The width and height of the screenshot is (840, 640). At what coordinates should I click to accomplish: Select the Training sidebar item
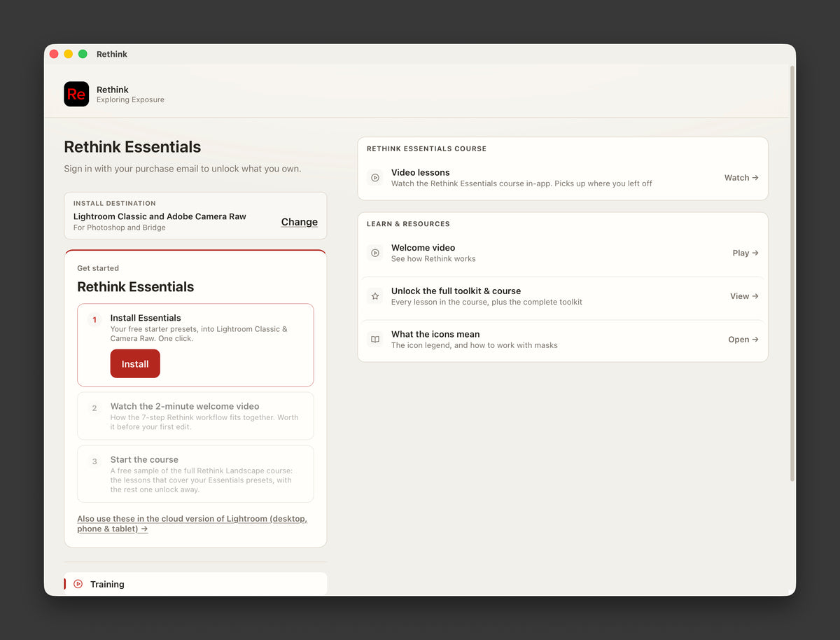point(195,584)
